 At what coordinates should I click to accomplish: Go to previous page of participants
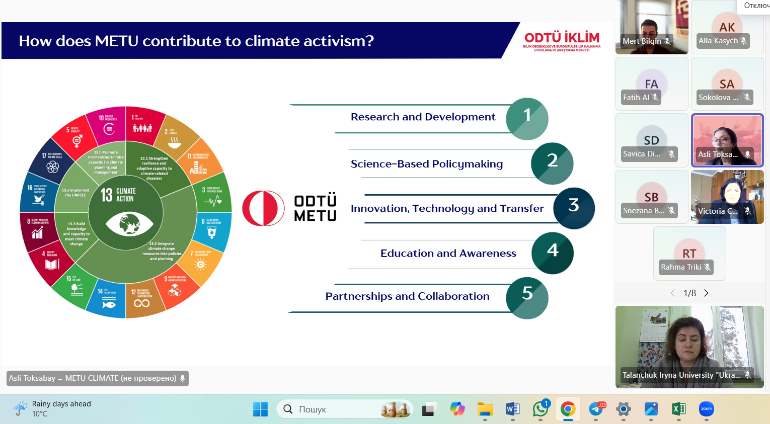672,293
